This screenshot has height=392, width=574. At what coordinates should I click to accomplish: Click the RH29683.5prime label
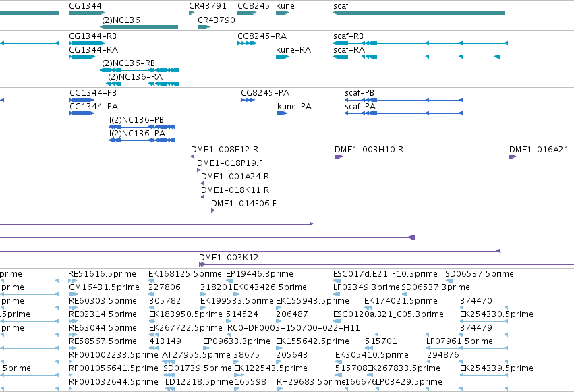point(311,382)
